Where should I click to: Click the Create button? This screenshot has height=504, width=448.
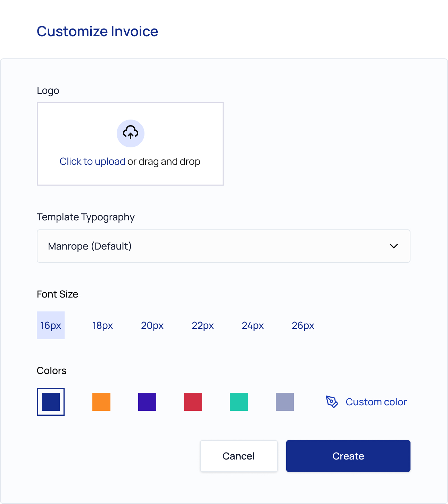click(348, 456)
